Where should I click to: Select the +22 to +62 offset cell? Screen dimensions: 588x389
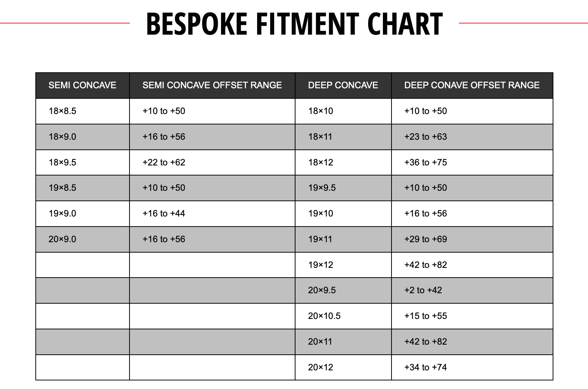point(164,162)
